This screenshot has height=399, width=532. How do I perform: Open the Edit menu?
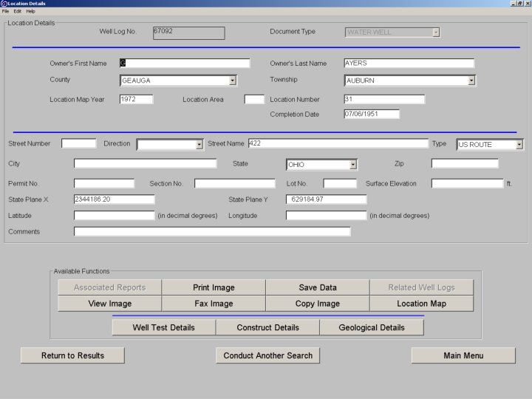(18, 11)
